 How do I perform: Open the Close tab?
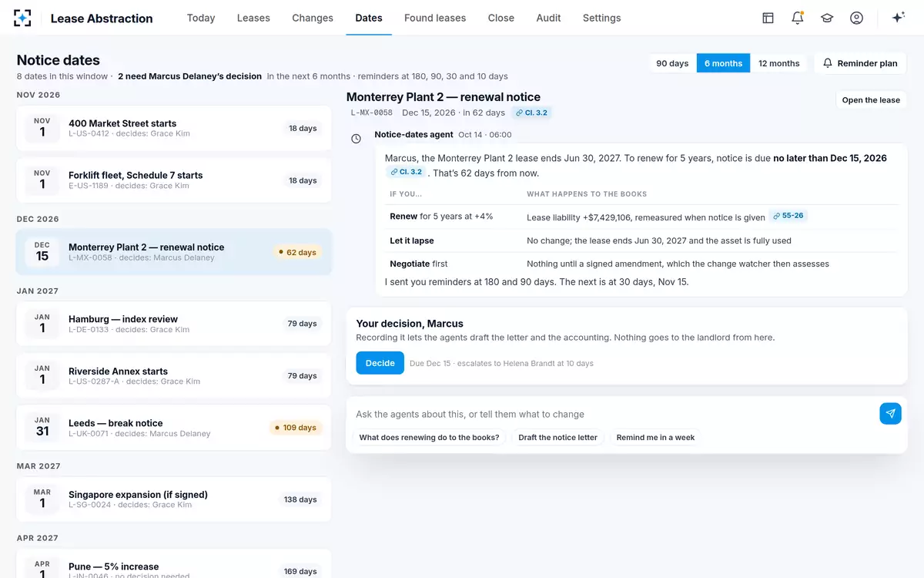(x=501, y=18)
